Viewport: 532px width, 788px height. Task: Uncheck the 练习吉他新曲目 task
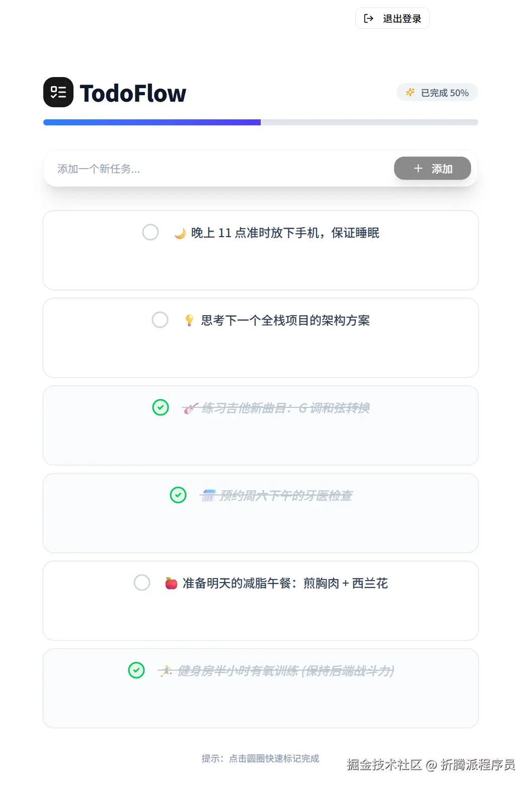[x=160, y=407]
